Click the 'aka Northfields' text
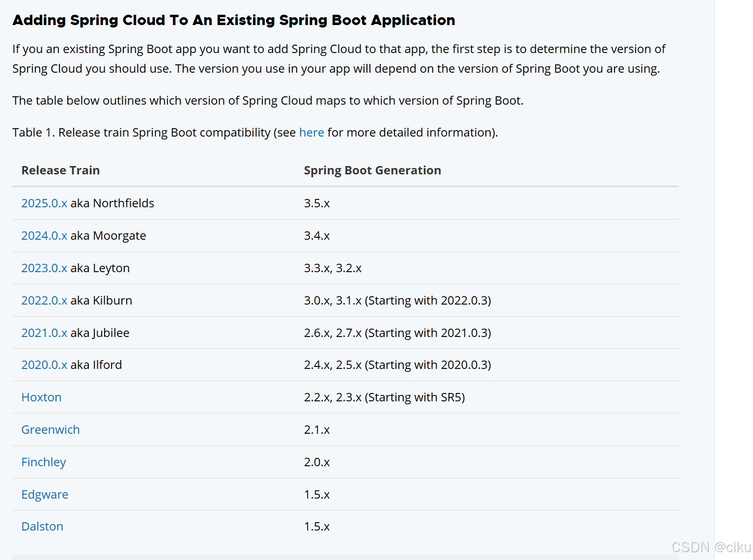Image resolution: width=753 pixels, height=560 pixels. 112,203
